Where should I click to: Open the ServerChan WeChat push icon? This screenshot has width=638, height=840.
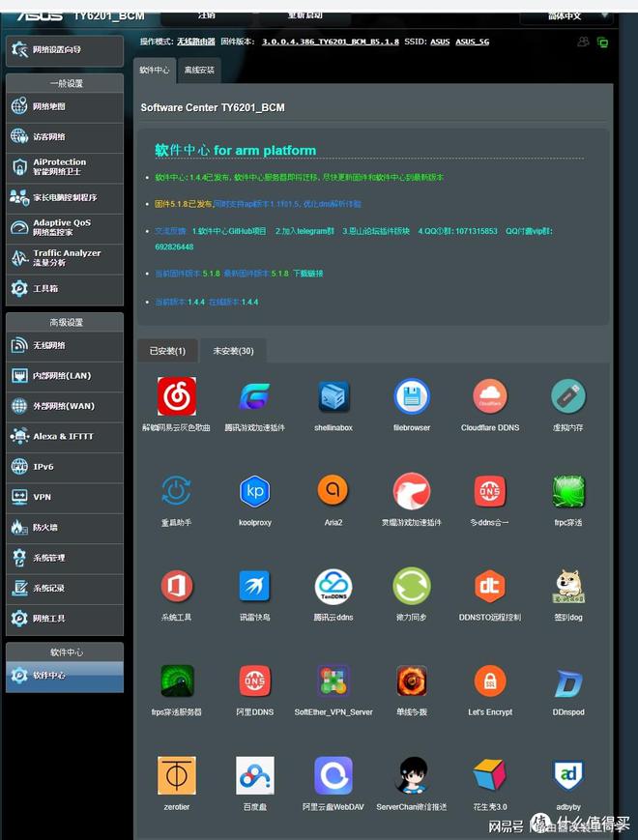[412, 775]
